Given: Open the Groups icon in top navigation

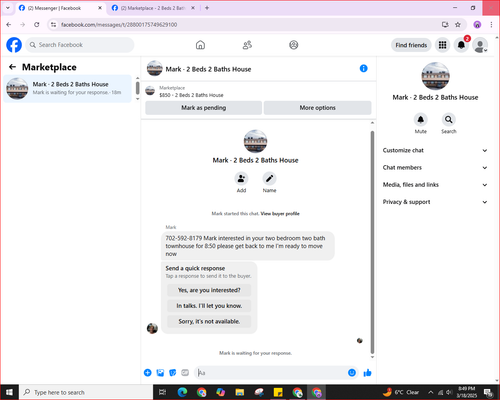Looking at the screenshot, I should [x=294, y=45].
